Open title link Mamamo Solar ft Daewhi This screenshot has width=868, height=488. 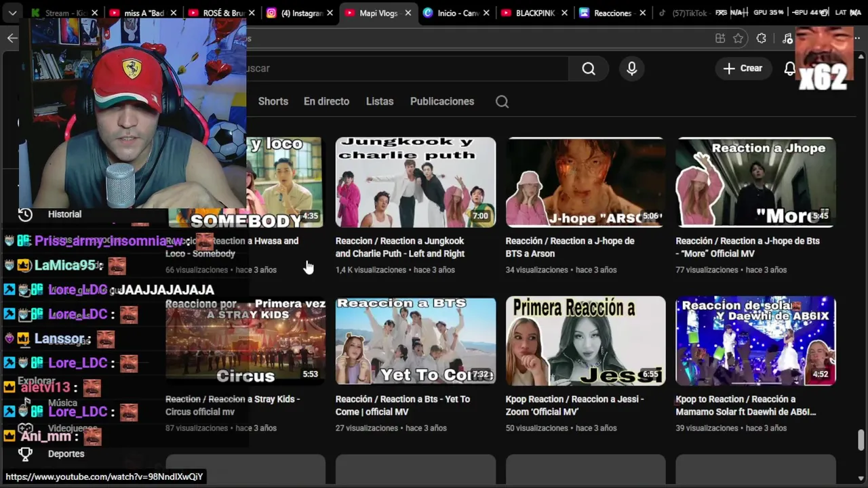(x=746, y=405)
